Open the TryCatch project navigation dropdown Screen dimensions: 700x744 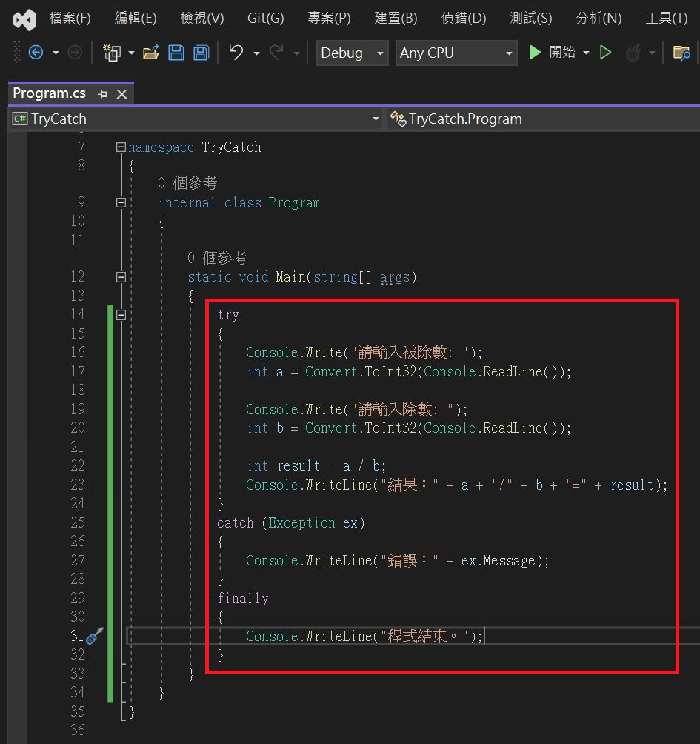[x=196, y=119]
